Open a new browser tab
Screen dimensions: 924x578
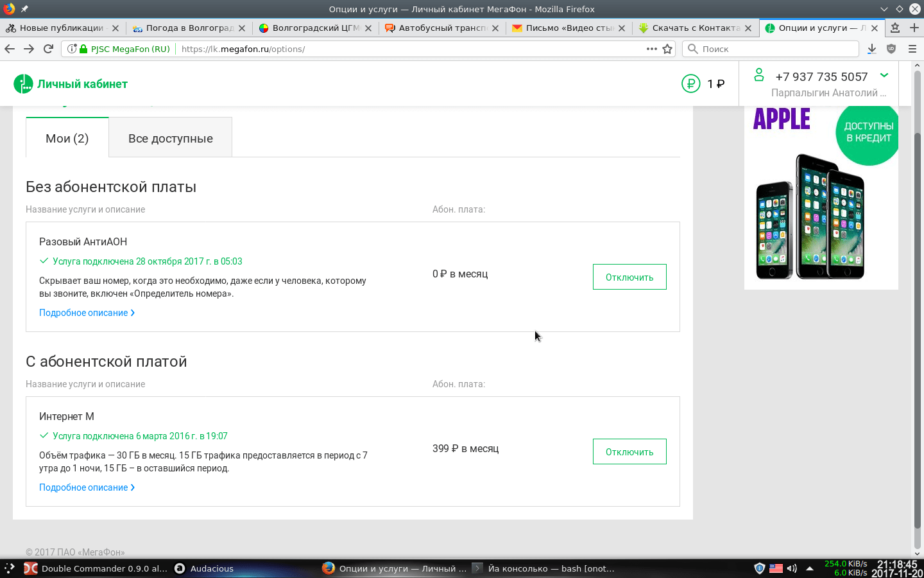click(914, 28)
